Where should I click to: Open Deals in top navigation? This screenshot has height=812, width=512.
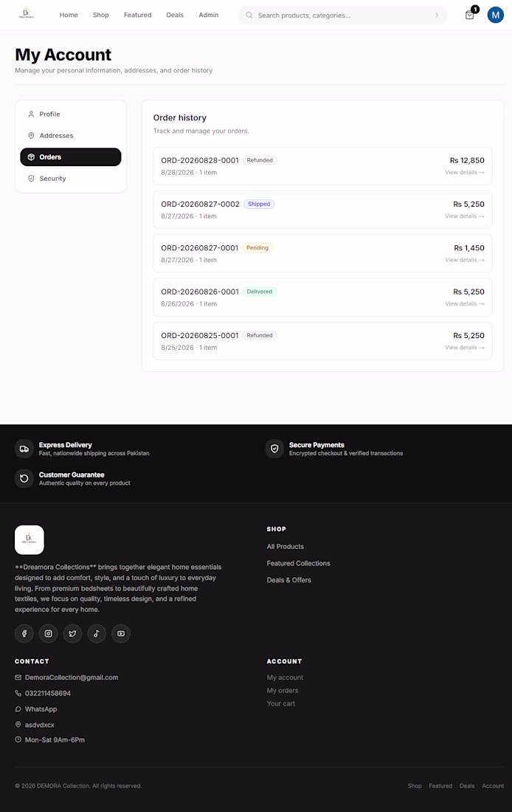click(175, 15)
